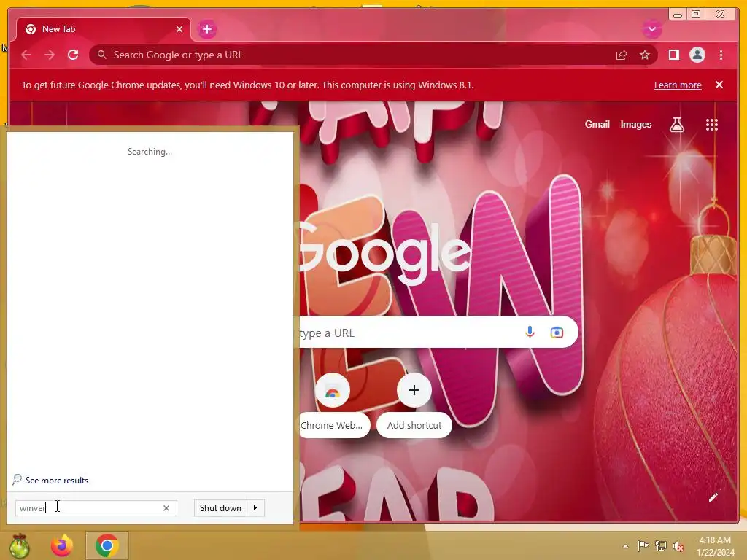The height and width of the screenshot is (560, 747).
Task: Reload the current page
Action: pos(73,55)
